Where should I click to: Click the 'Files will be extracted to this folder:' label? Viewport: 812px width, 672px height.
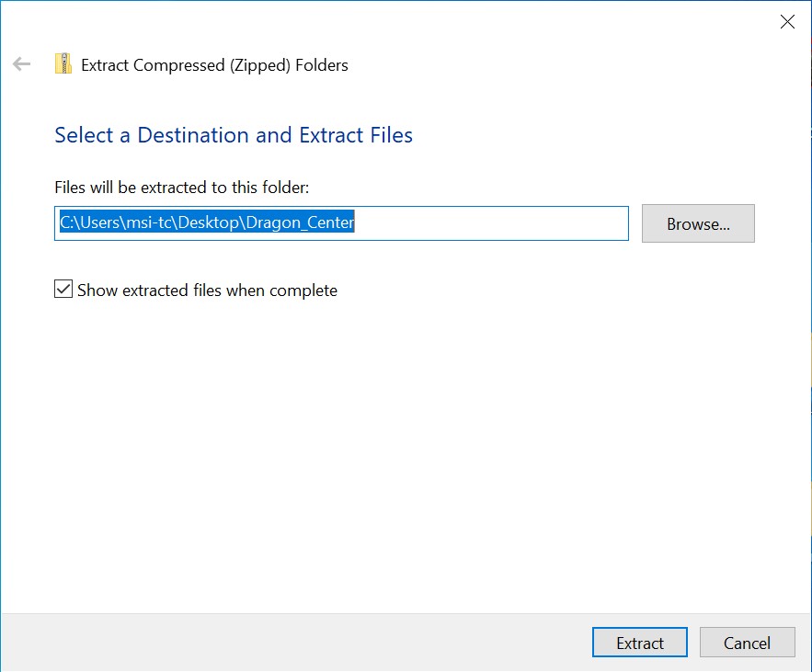(182, 188)
